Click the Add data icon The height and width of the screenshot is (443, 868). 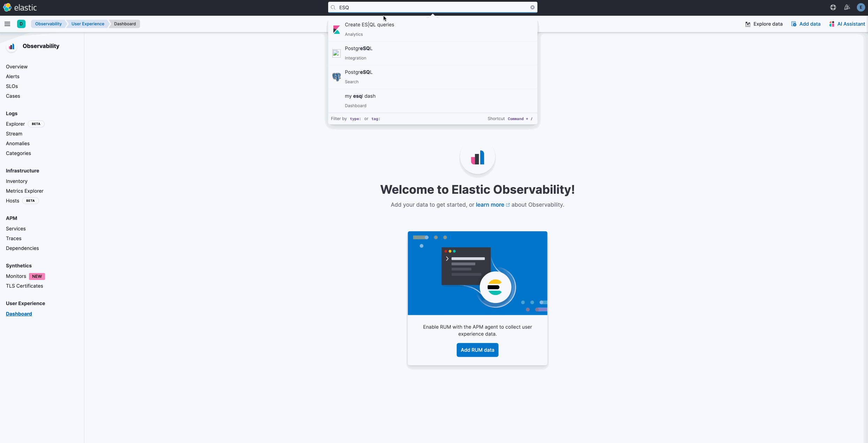pyautogui.click(x=794, y=24)
